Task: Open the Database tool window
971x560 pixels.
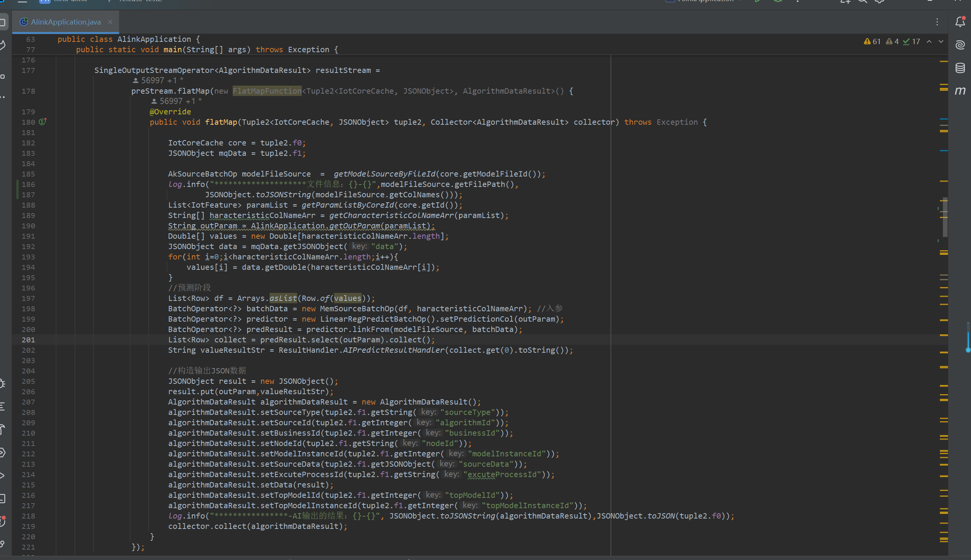Action: pos(960,68)
